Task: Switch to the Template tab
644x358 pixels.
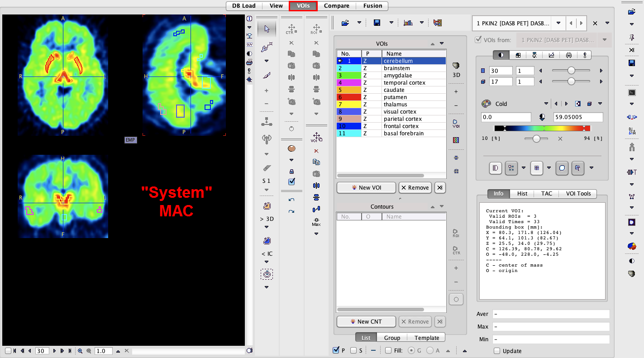Action: (x=427, y=338)
